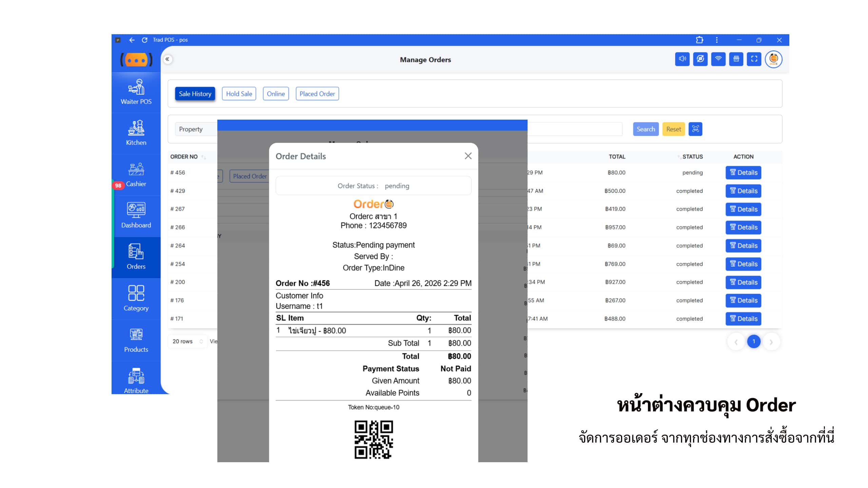Switch to the Online tab
868x488 pixels.
tap(276, 94)
